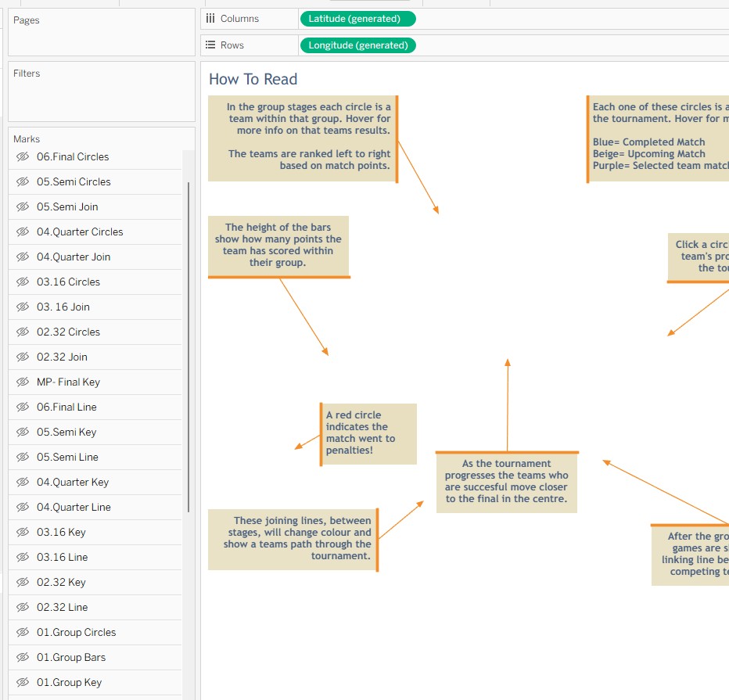
Task: Select the Latitude (generated) pill
Action: tap(358, 19)
